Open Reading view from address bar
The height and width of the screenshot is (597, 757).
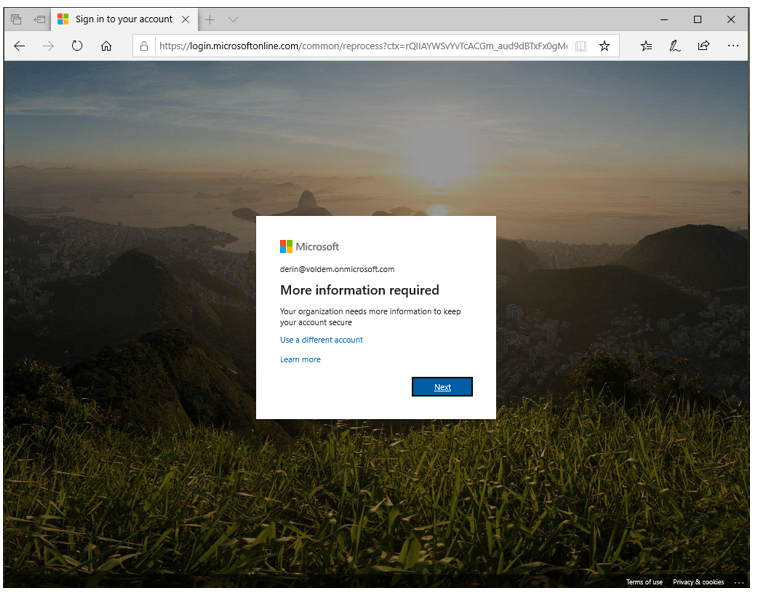581,46
